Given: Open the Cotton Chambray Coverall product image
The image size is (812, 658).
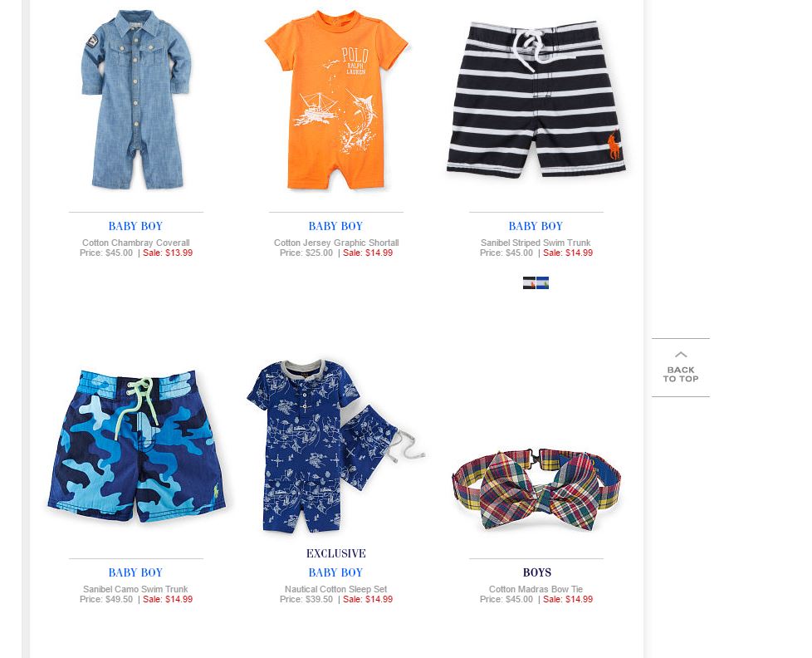Looking at the screenshot, I should click(135, 100).
